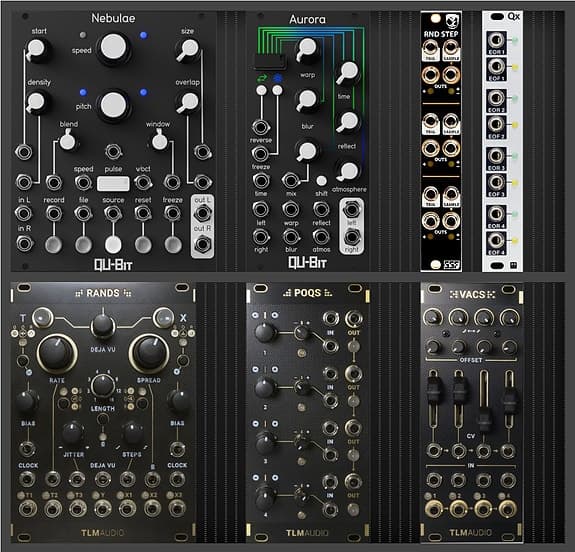Select the Nebulae pulse jack
Screen dimensions: 575x552
coord(113,151)
